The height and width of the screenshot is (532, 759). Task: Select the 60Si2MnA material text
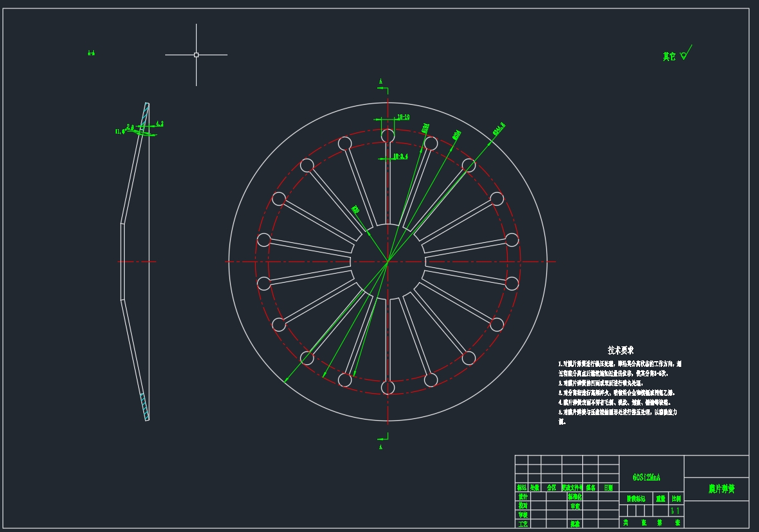click(x=647, y=477)
